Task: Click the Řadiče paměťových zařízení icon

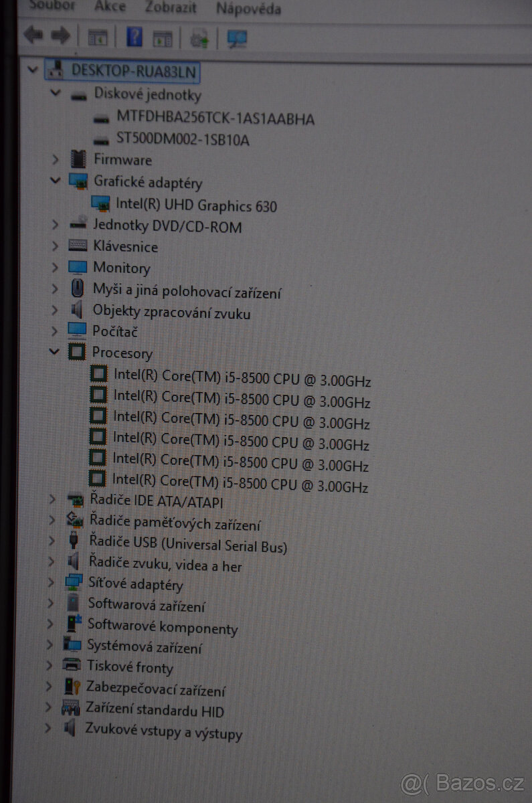Action: click(75, 519)
